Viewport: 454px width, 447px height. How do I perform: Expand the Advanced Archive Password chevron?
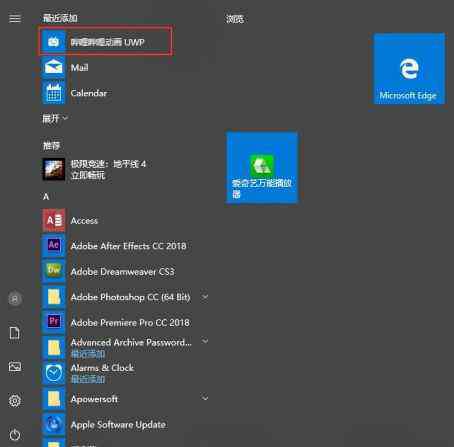[x=205, y=341]
